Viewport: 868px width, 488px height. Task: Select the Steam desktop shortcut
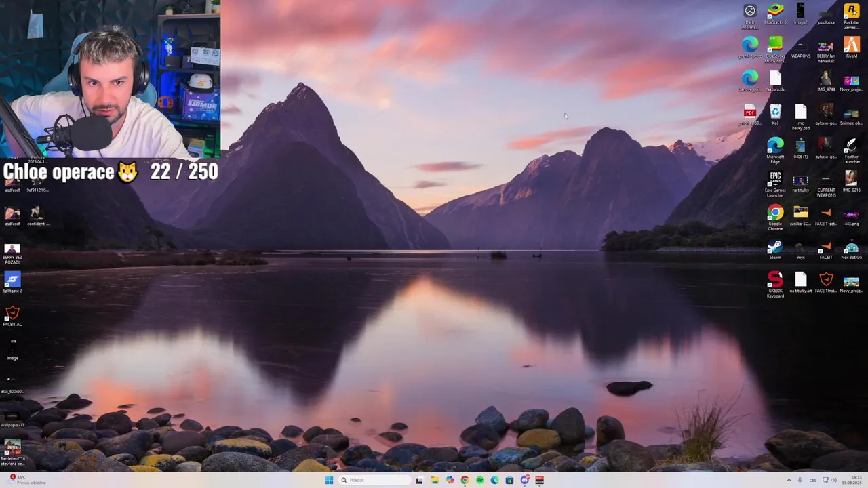tap(775, 249)
